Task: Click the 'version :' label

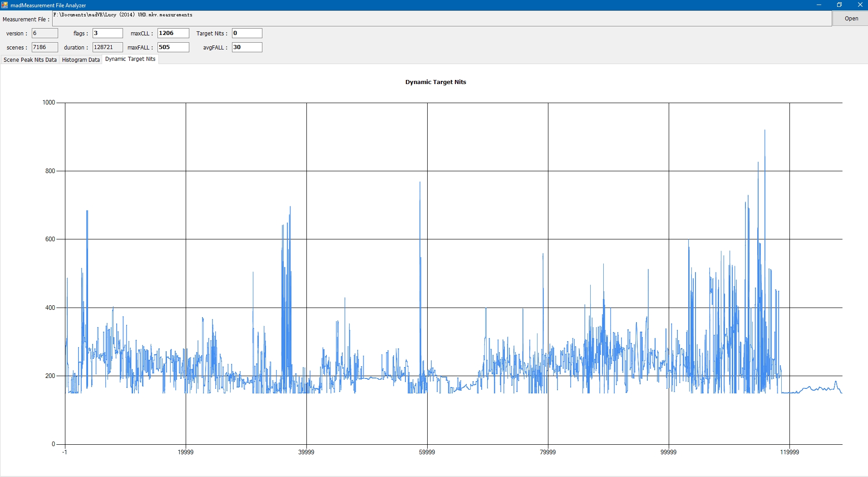Action: tap(17, 33)
